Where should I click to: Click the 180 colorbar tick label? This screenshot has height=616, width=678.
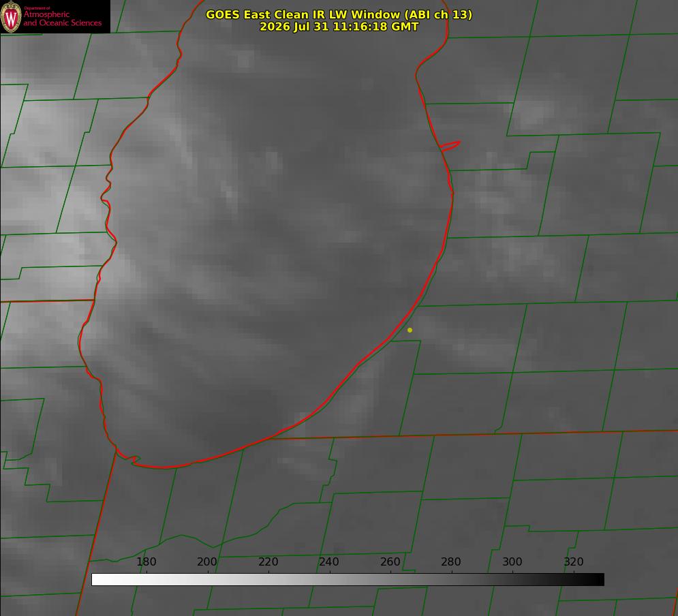(x=146, y=561)
